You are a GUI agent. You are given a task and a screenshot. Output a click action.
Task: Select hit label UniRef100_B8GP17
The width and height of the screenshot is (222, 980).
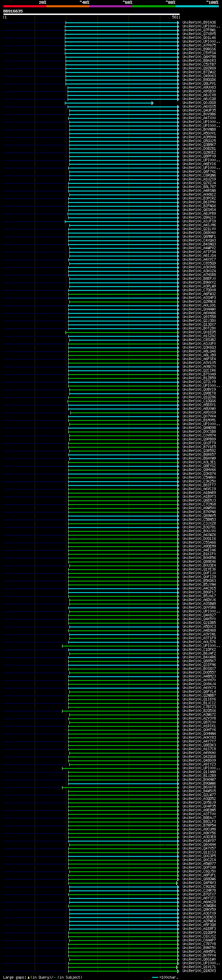click(199, 592)
